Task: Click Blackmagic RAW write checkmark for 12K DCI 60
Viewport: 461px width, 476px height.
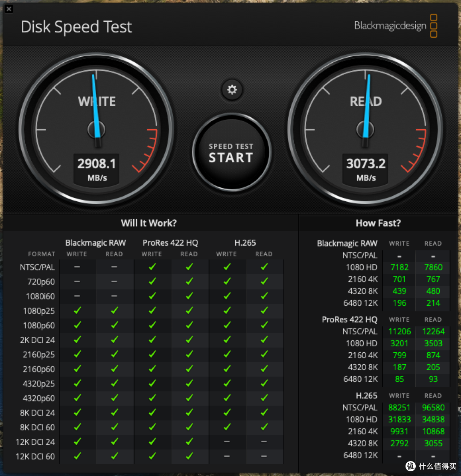Action: tap(78, 456)
